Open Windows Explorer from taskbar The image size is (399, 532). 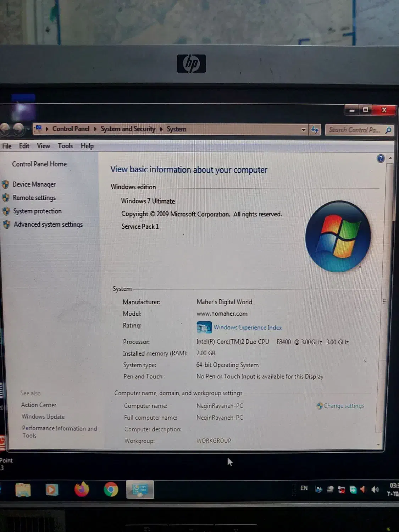point(23,490)
